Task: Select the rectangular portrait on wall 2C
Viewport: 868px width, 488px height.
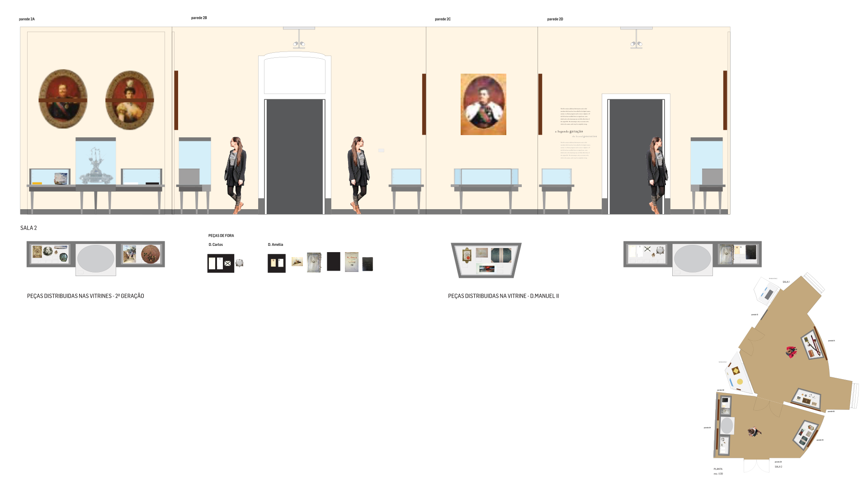Action: [483, 104]
